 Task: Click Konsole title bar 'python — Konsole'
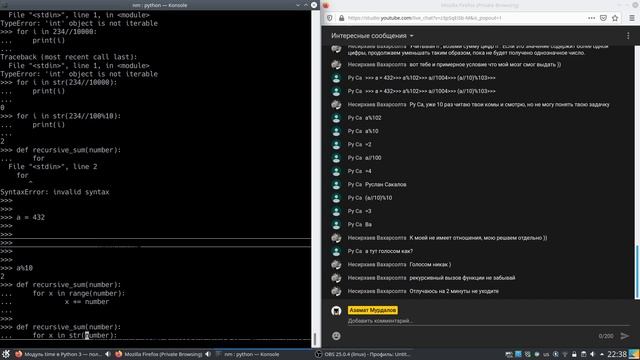159,5
